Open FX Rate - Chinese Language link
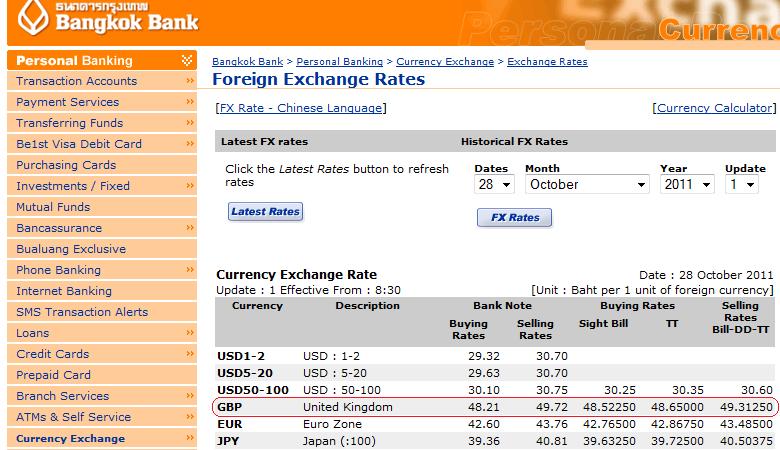The image size is (780, 450). 301,108
